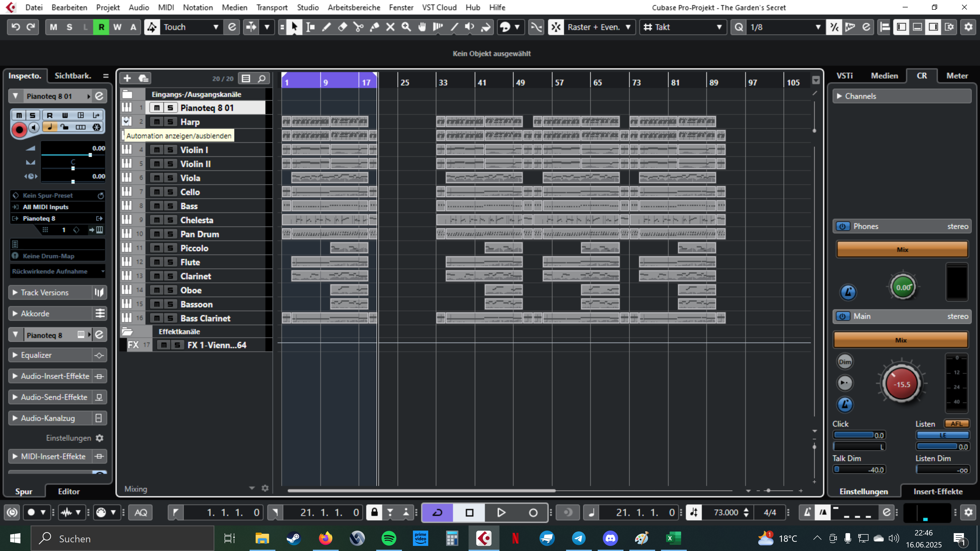
Task: Click the Redo arrow icon
Action: 31,27
